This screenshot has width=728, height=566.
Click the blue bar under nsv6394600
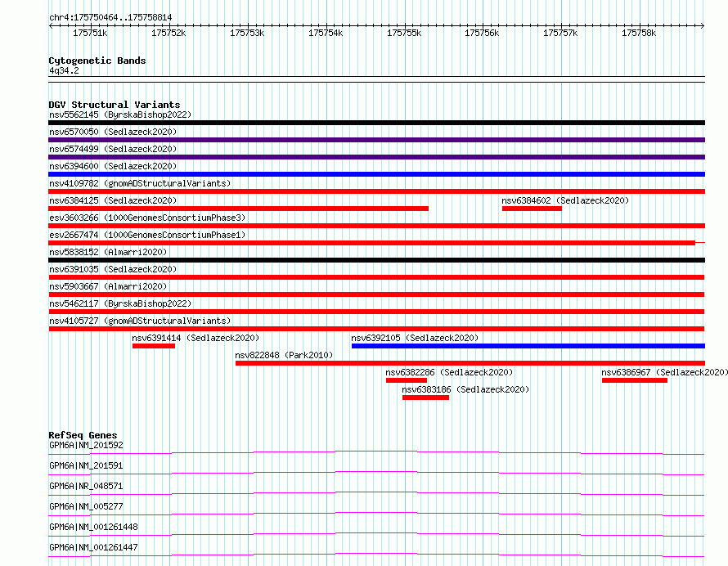pos(377,174)
